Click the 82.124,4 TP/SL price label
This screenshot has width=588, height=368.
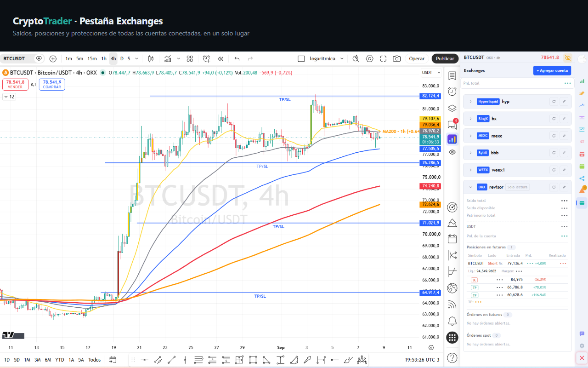click(431, 96)
